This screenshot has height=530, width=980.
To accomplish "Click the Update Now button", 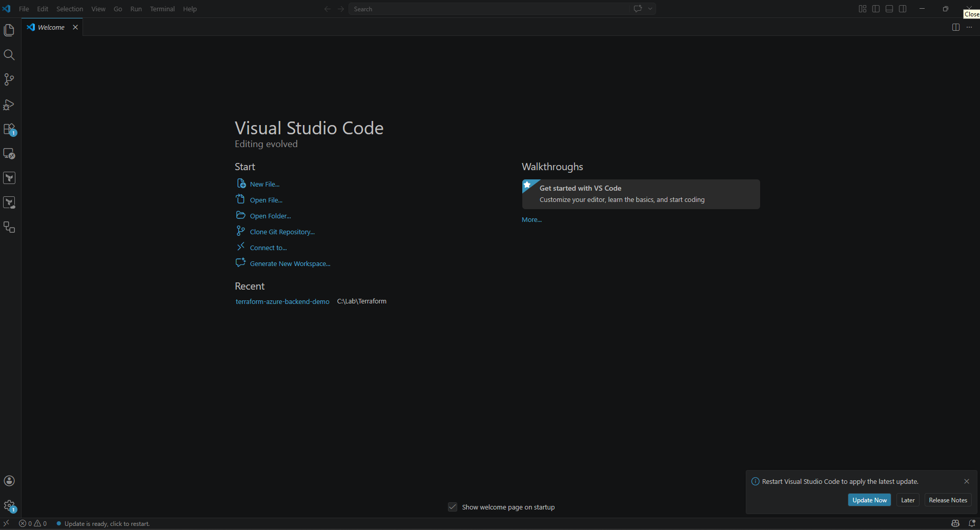I will pos(869,500).
